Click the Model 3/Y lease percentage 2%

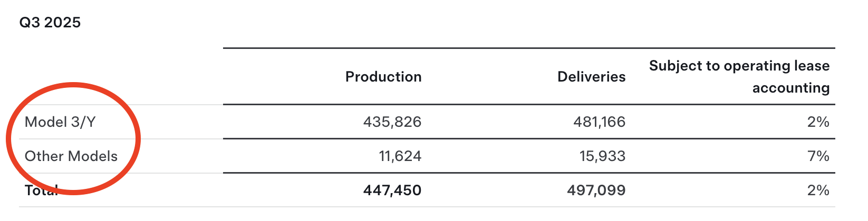(818, 122)
